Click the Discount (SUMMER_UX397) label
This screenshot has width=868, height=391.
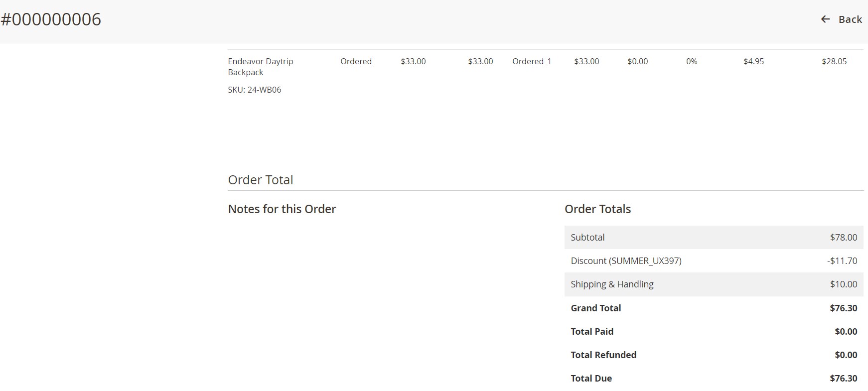(x=626, y=261)
